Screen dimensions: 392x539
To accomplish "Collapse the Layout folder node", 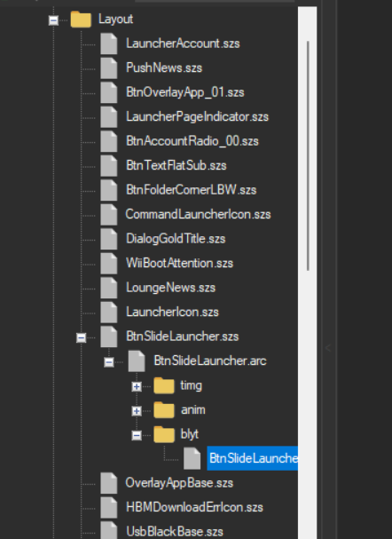I will (x=53, y=20).
